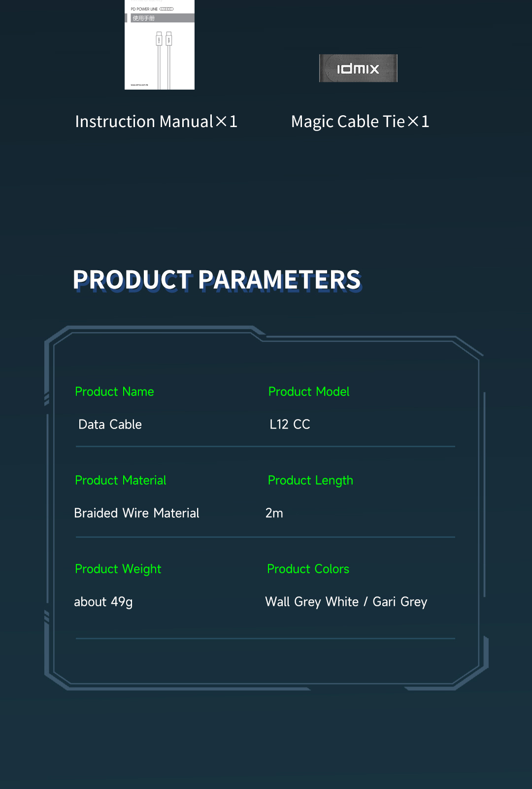Click the 'Product Length' label

pos(310,481)
